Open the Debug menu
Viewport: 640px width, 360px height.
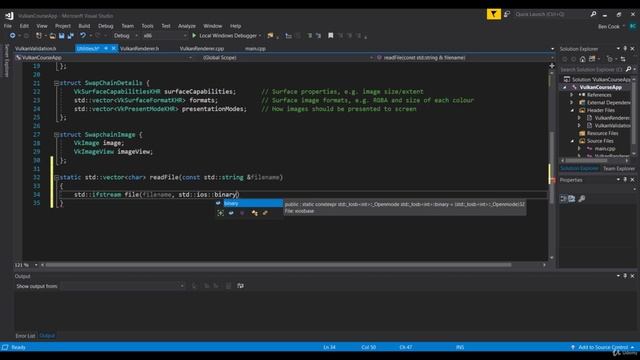105,26
